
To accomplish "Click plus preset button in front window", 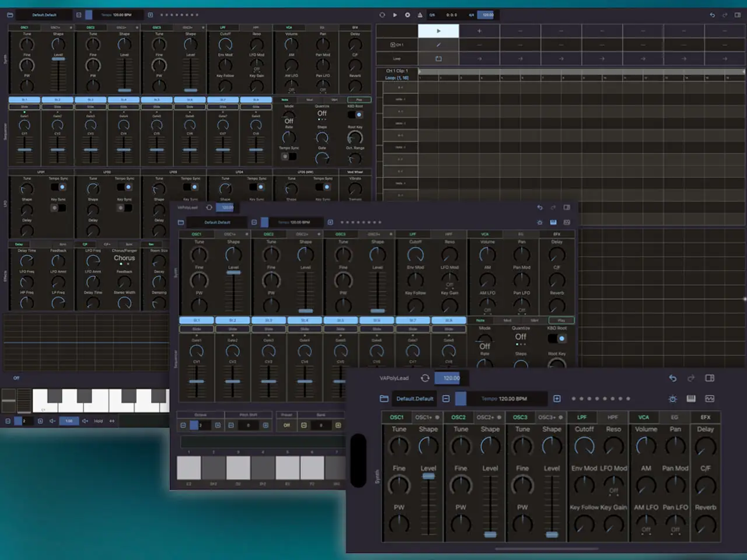I will tap(557, 398).
